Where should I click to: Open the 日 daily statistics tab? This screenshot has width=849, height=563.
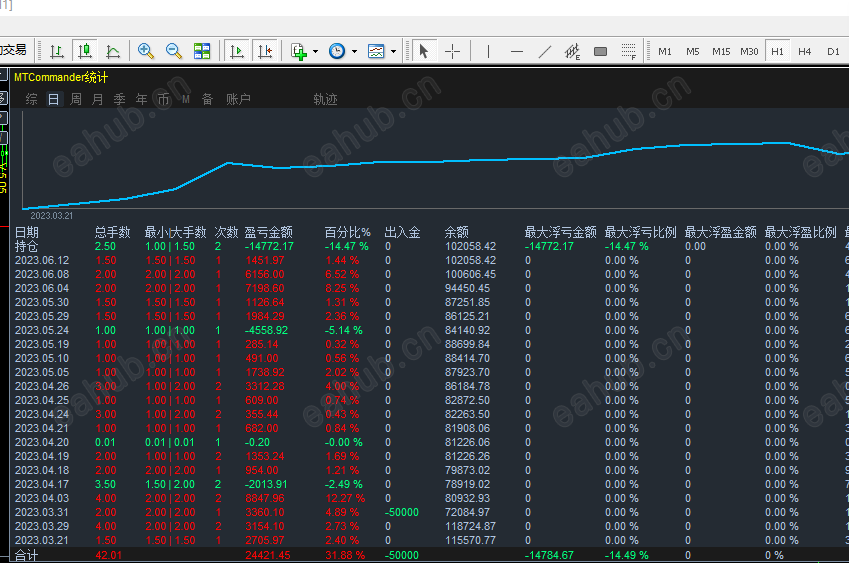[x=54, y=99]
